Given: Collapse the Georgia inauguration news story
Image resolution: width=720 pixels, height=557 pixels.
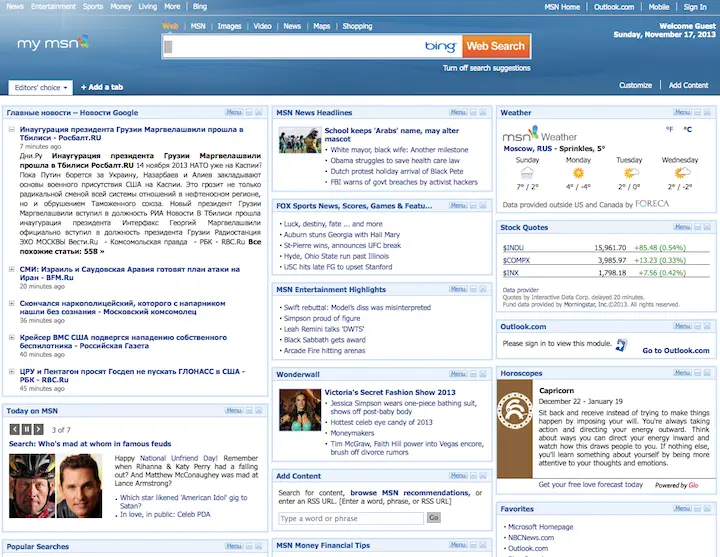Looking at the screenshot, I should [12, 129].
